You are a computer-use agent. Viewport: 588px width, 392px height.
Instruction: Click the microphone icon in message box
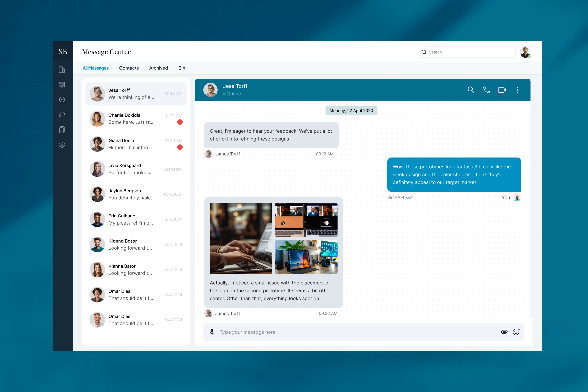(x=212, y=332)
